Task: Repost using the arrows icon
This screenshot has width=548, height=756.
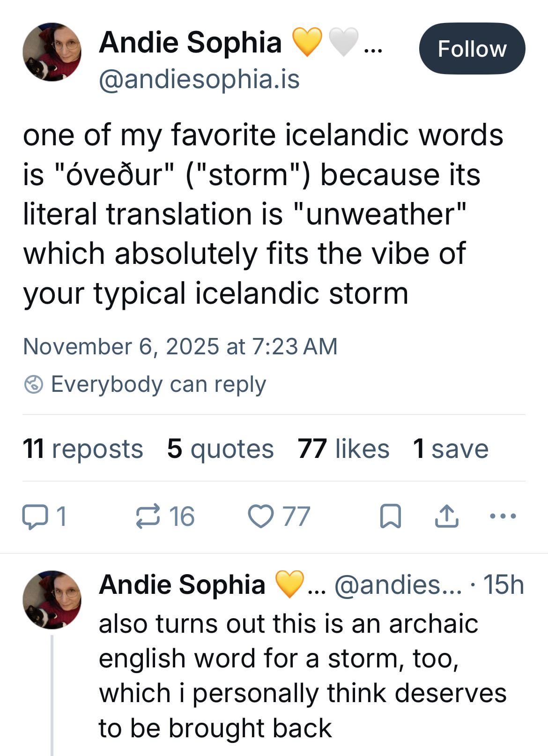Action: tap(148, 517)
